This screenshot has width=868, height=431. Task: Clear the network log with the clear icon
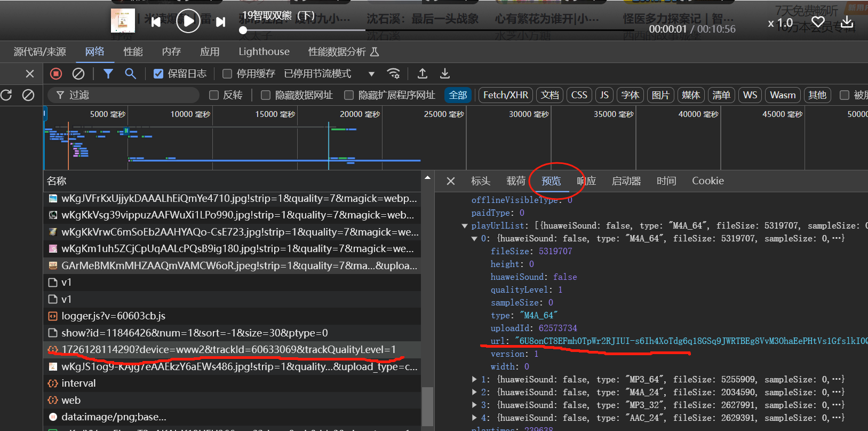pos(78,74)
